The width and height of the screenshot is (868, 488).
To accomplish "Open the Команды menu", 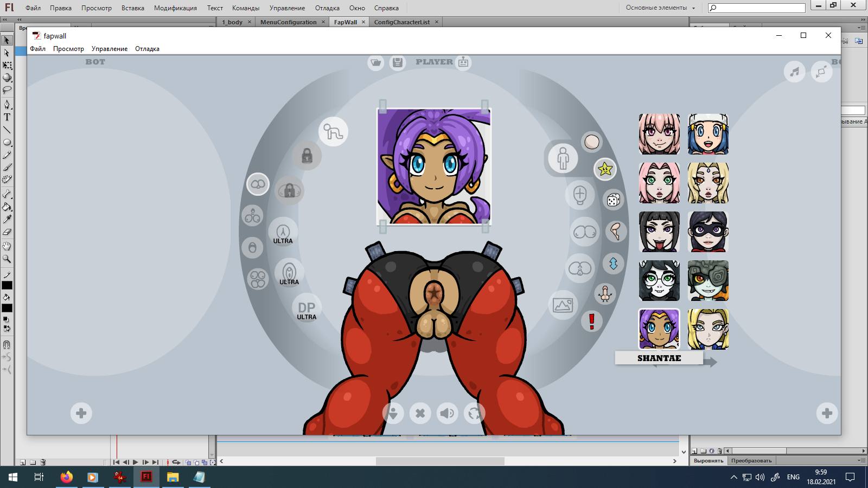I will pos(246,8).
